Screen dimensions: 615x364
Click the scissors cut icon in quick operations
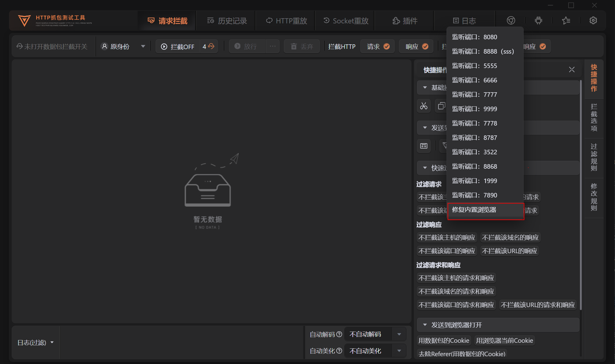tap(423, 106)
